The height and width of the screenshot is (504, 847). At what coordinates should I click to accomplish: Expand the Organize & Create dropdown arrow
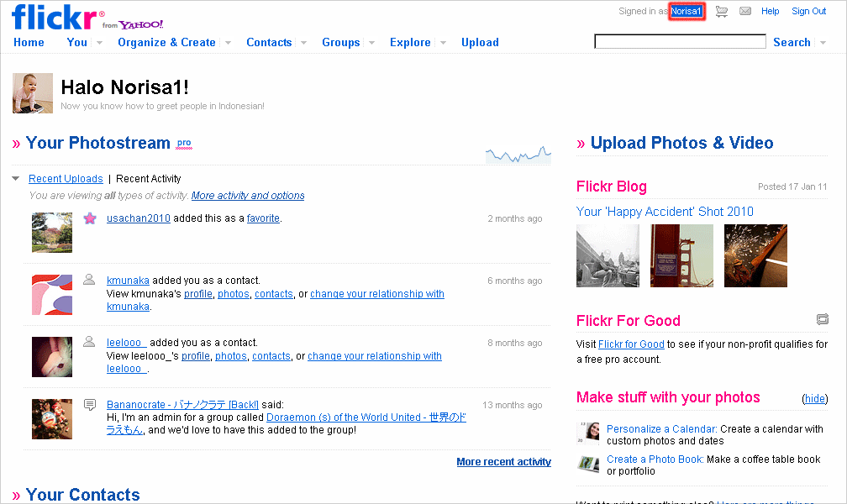coord(228,43)
